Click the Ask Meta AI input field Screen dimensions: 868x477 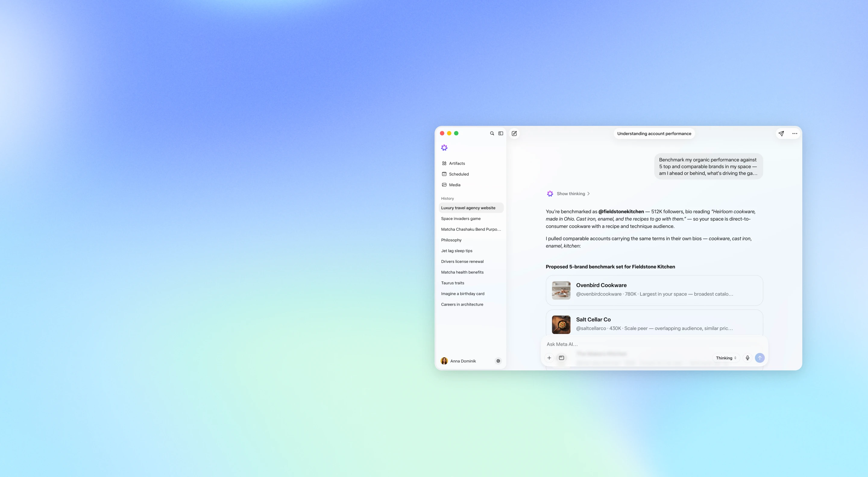click(654, 344)
